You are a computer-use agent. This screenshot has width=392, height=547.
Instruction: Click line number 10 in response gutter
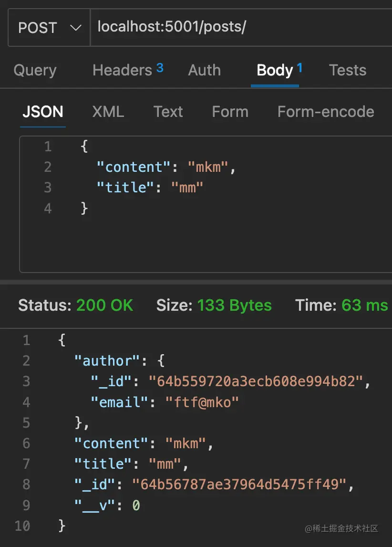coord(22,526)
